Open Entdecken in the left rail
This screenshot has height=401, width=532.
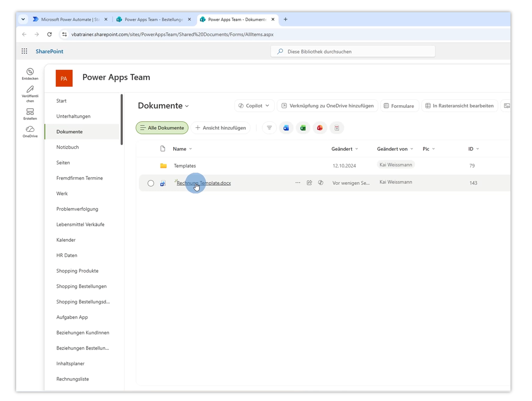[30, 74]
